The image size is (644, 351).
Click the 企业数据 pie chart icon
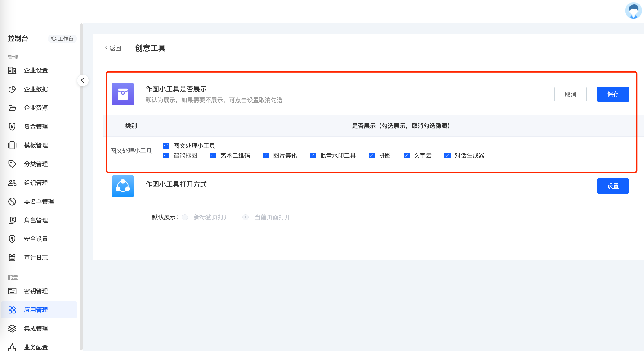point(12,89)
